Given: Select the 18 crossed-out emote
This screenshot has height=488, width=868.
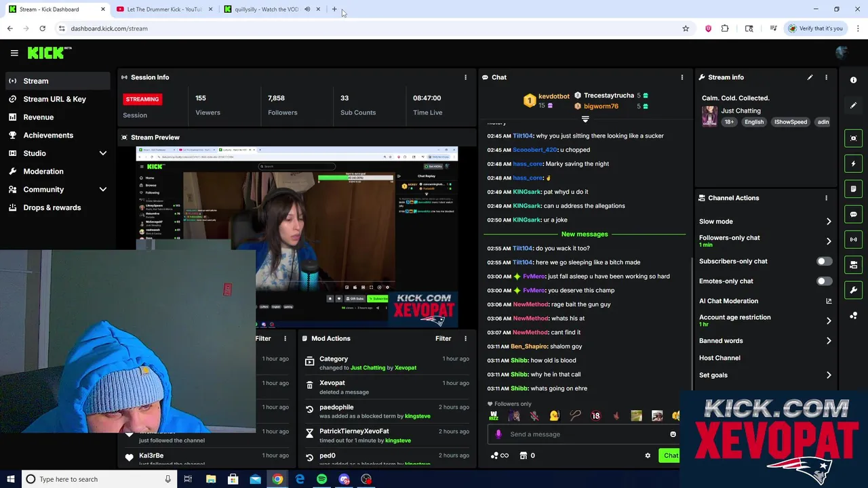Looking at the screenshot, I should [595, 416].
